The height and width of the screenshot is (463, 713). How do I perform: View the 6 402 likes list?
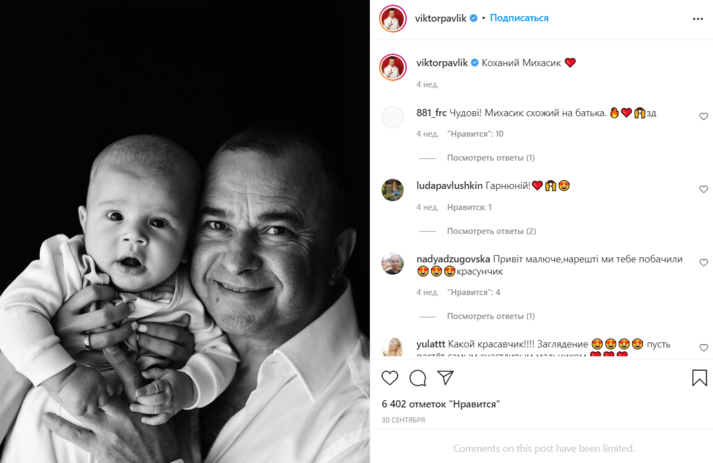click(x=441, y=404)
